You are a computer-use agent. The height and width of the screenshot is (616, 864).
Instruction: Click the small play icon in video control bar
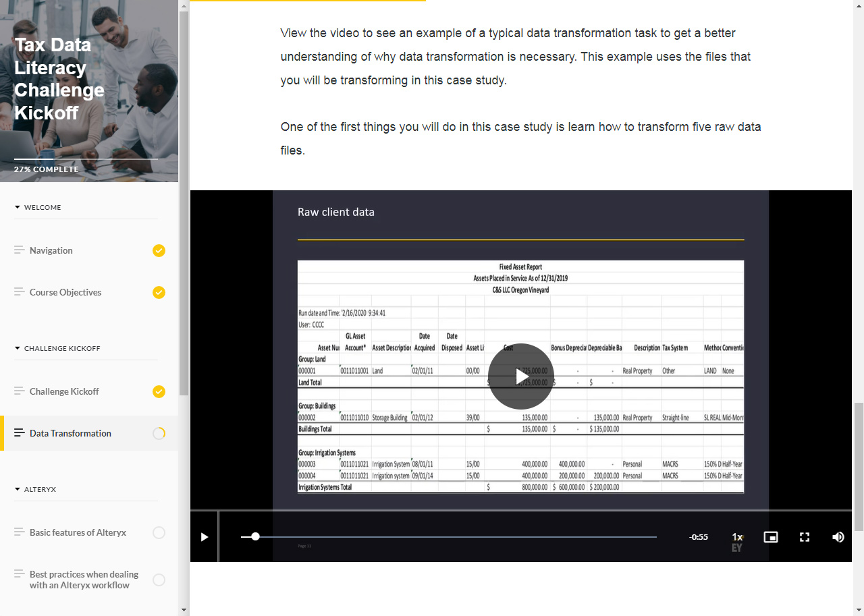point(205,537)
